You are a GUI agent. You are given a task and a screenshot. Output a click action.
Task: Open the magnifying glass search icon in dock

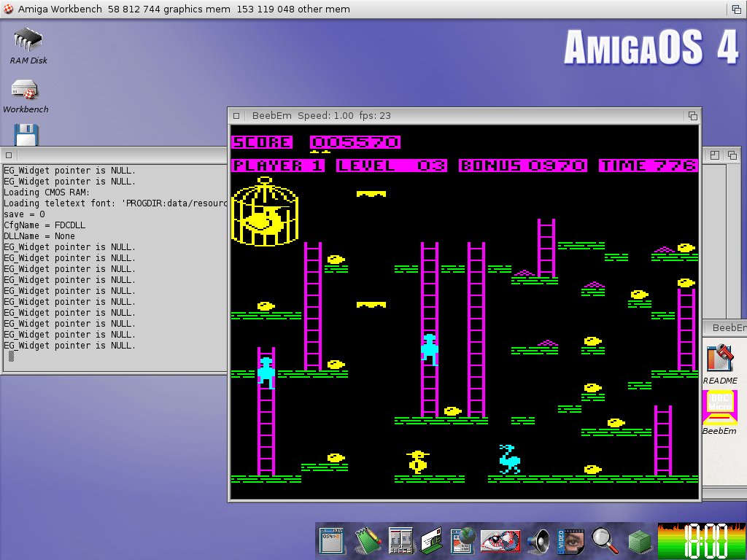(605, 542)
